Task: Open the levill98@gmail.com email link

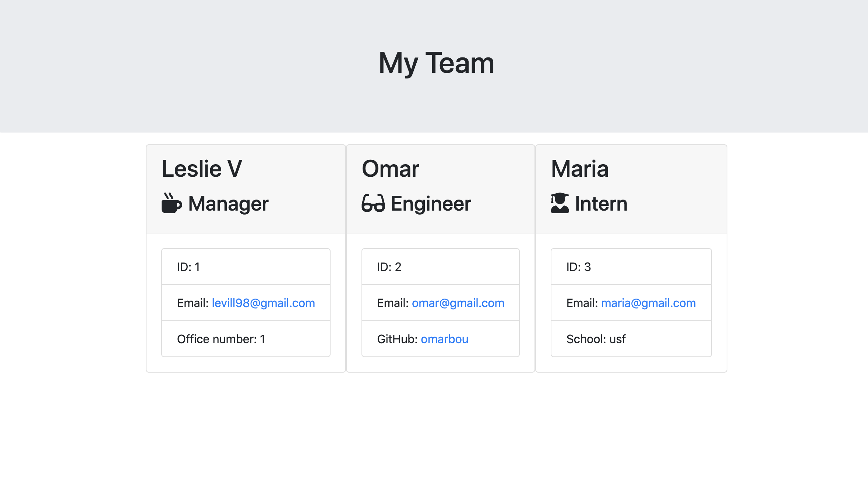Action: pyautogui.click(x=263, y=303)
